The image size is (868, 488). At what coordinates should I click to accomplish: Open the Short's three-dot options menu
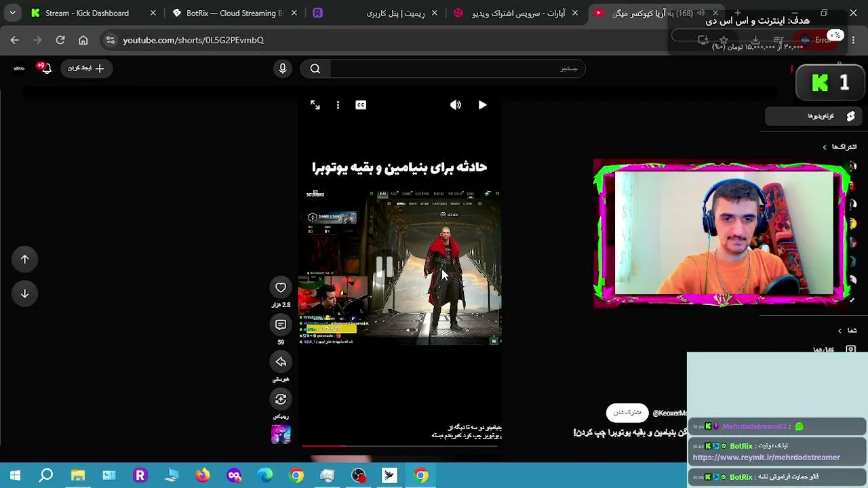(x=338, y=105)
